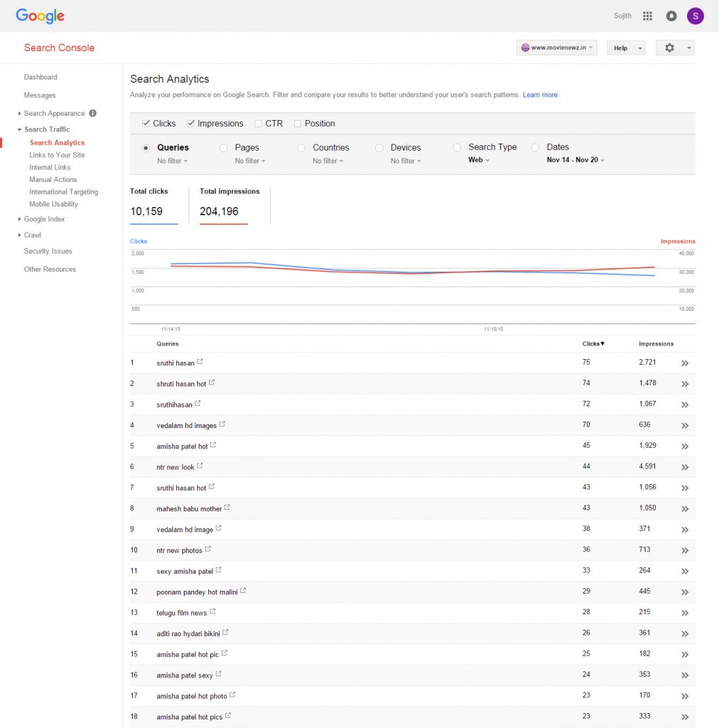
Task: Uncheck the Impressions checkbox
Action: (191, 124)
